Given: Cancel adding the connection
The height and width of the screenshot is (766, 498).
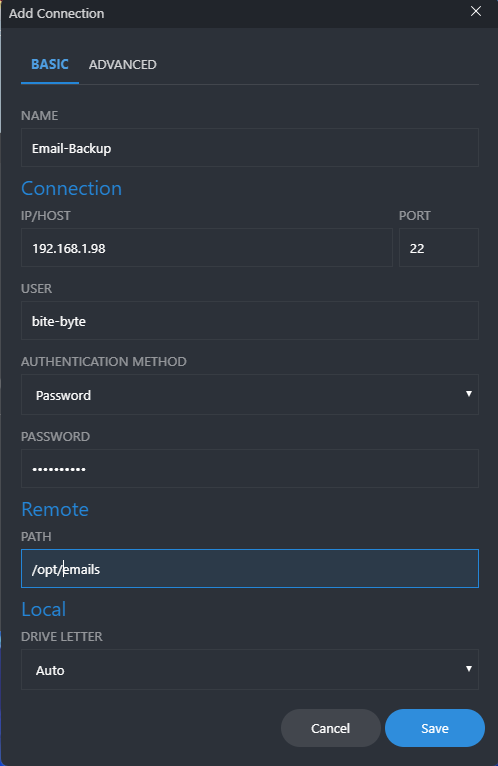Looking at the screenshot, I should (x=331, y=728).
